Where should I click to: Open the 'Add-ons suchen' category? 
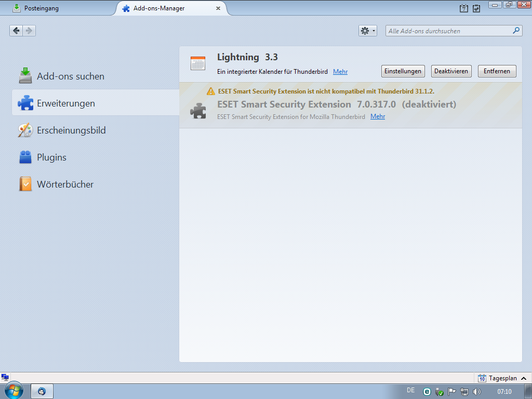[96, 76]
